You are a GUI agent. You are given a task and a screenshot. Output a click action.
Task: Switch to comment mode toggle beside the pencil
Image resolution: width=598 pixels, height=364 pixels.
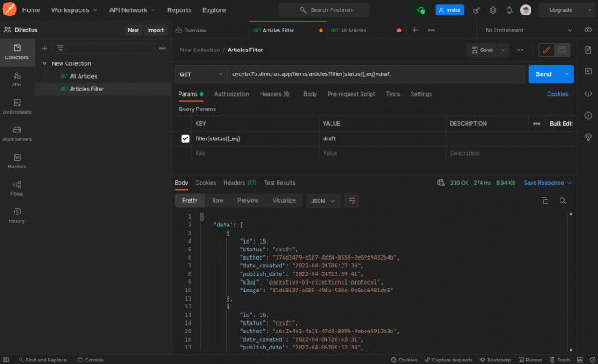point(562,50)
